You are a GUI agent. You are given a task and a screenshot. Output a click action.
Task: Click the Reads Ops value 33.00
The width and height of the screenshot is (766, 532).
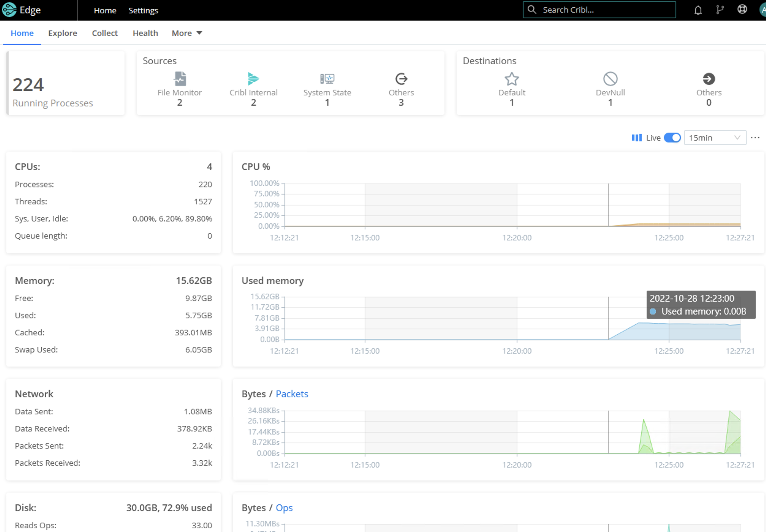click(x=202, y=525)
